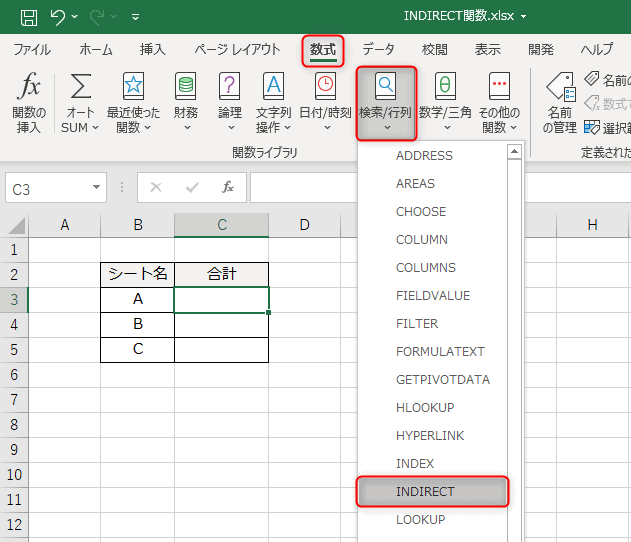Select row 8 header
Image resolution: width=631 pixels, height=542 pixels.
pyautogui.click(x=14, y=425)
